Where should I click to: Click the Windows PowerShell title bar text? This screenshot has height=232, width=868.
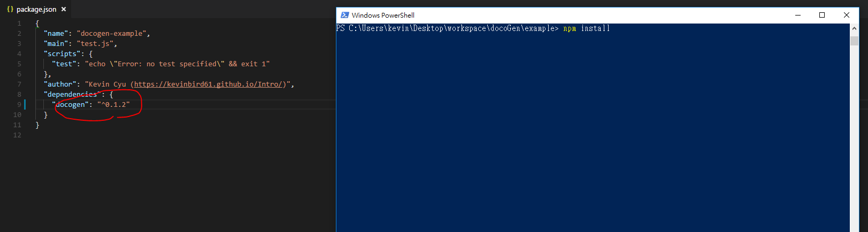(383, 15)
